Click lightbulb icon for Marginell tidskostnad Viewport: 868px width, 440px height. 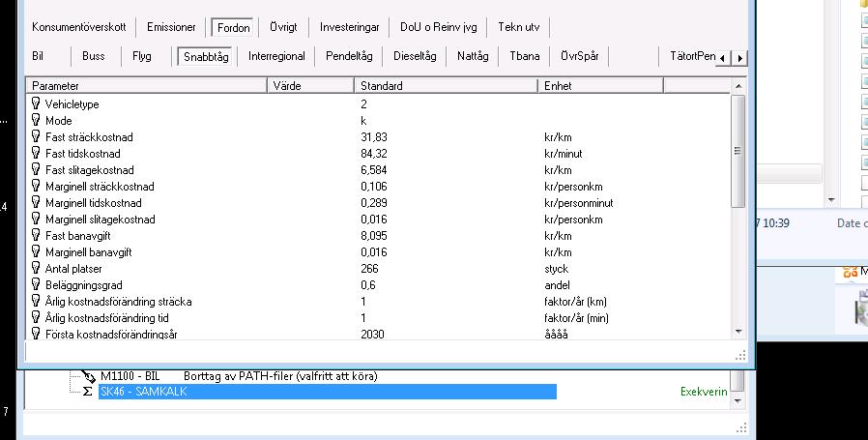click(x=36, y=202)
